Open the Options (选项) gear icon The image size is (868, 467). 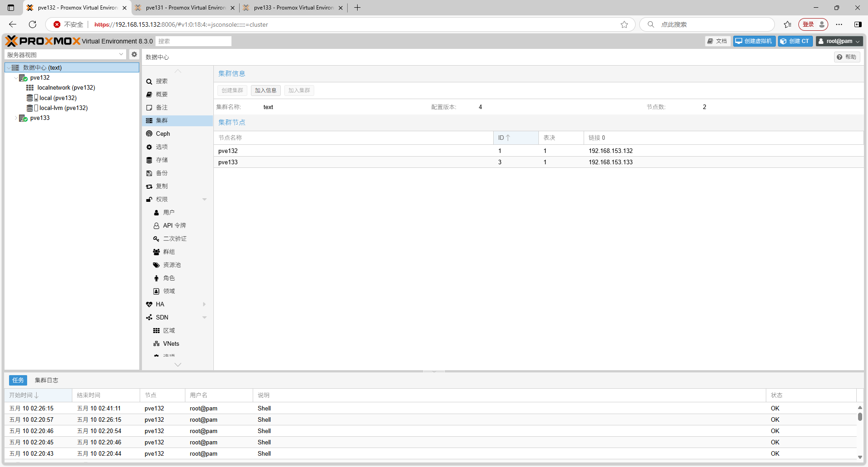coord(149,147)
